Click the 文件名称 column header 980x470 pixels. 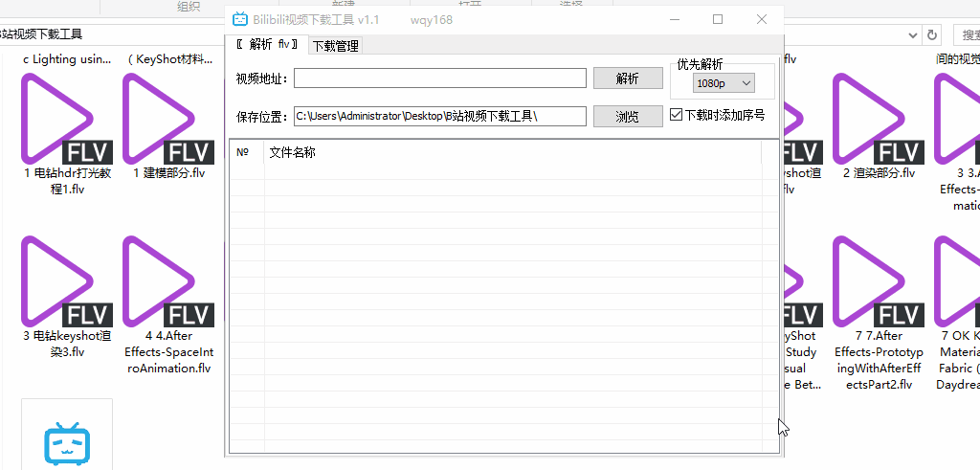coord(513,152)
